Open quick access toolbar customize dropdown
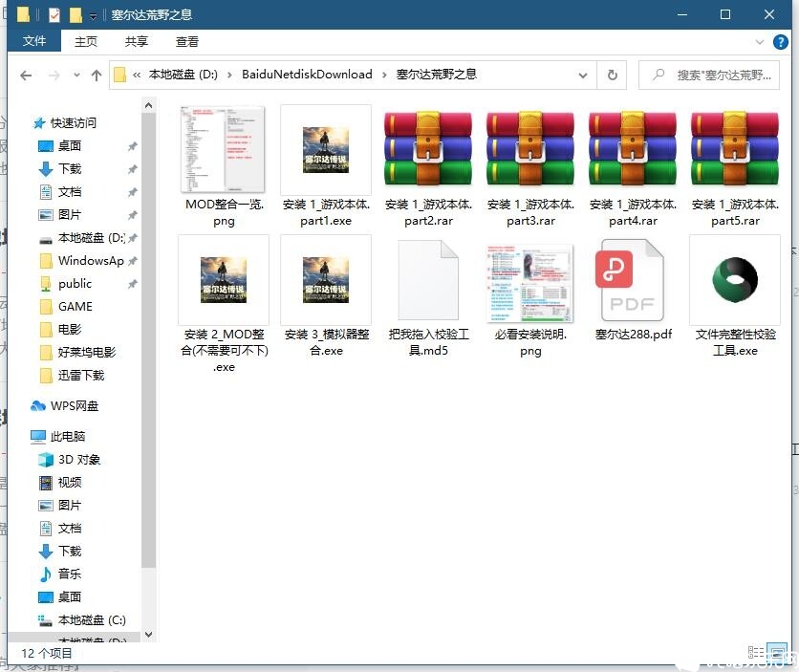 pos(93,16)
